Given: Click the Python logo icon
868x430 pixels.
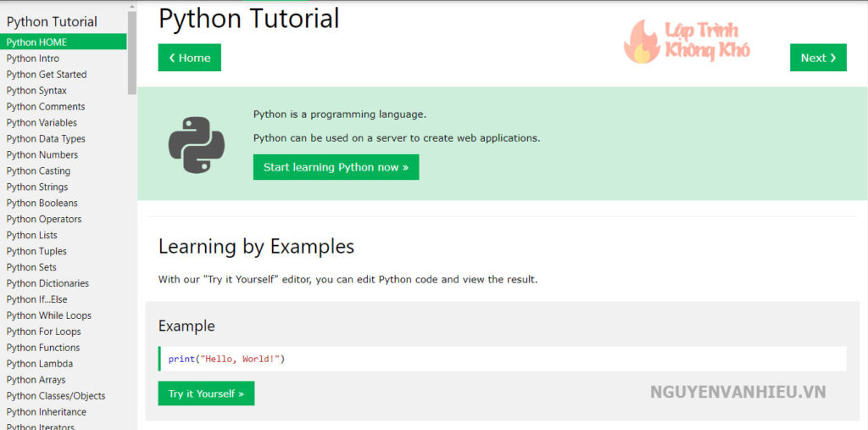Looking at the screenshot, I should [196, 145].
